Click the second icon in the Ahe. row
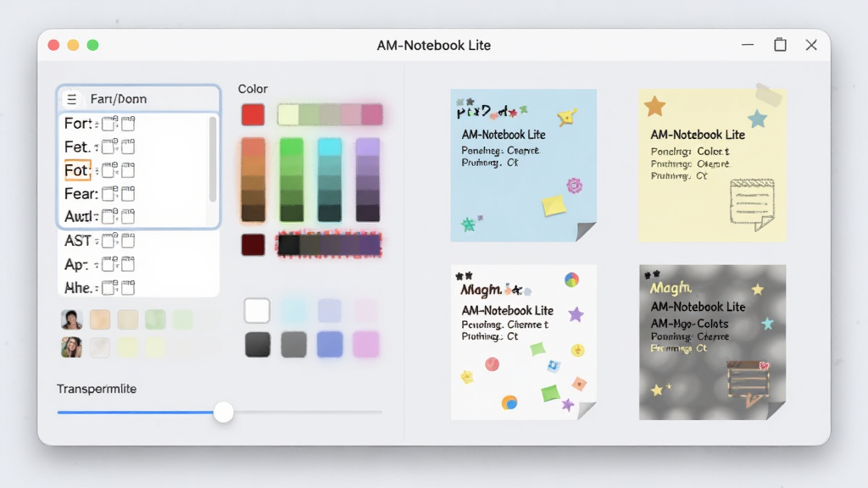The width and height of the screenshot is (868, 488). [x=128, y=287]
